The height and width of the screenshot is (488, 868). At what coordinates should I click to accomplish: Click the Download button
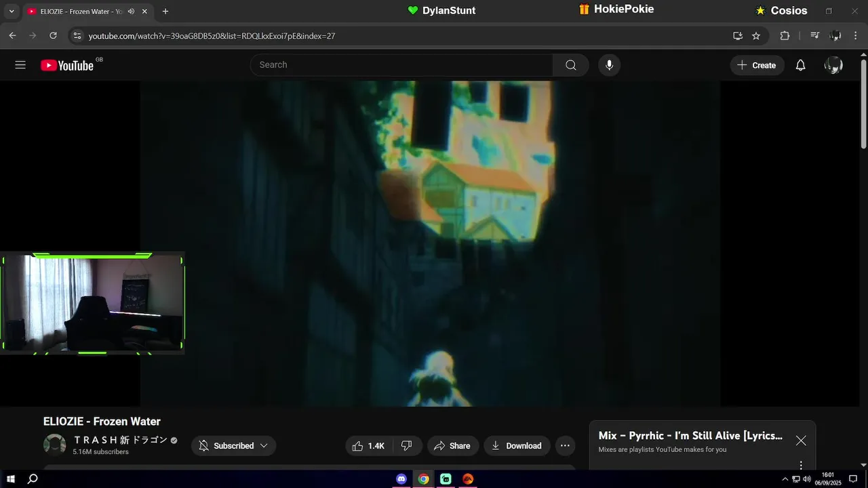[x=517, y=446]
